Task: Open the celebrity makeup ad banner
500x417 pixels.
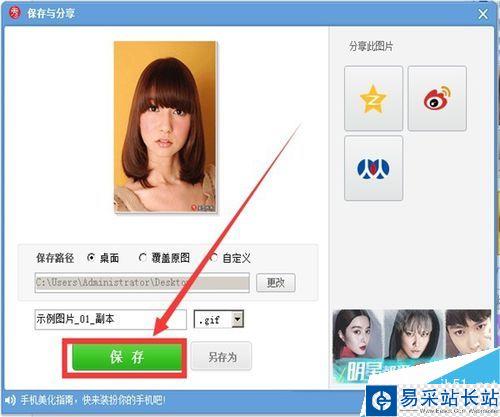Action: [x=412, y=347]
